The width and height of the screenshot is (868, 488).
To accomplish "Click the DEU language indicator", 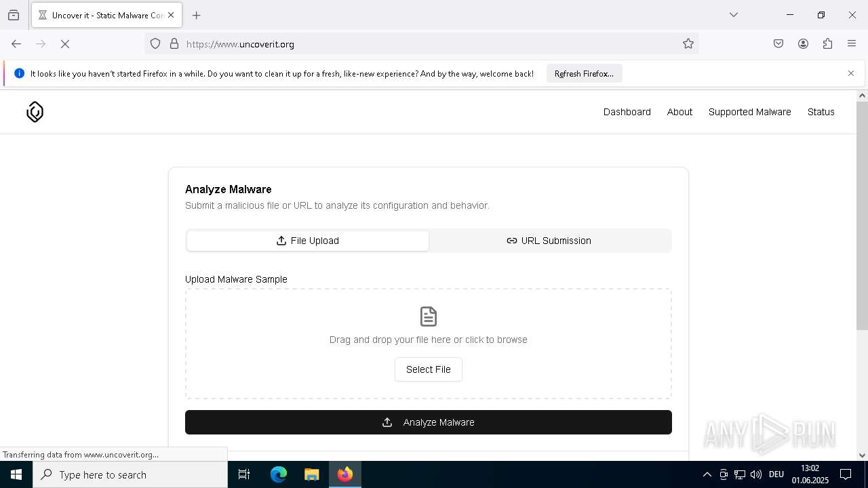I will click(x=776, y=474).
